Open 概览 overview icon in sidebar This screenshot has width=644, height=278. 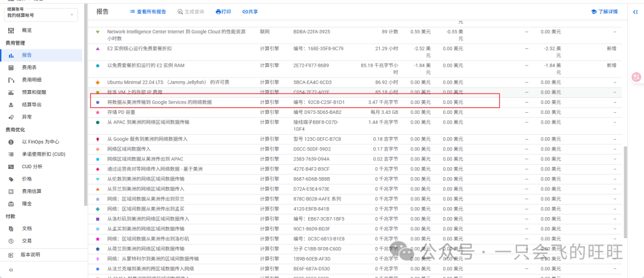click(11, 30)
